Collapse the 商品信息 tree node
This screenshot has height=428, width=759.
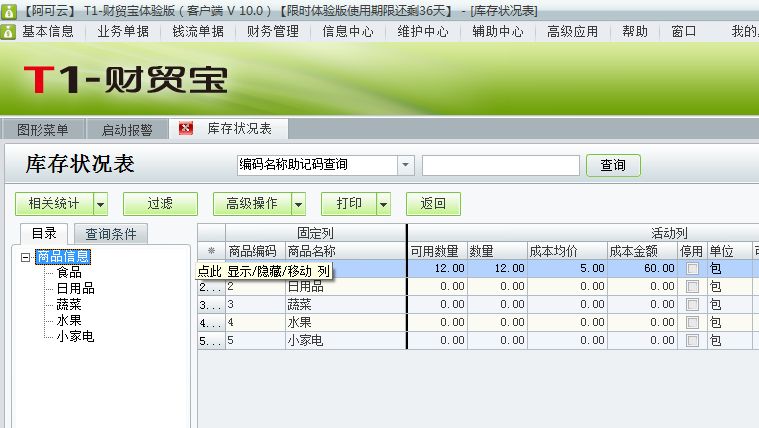26,257
